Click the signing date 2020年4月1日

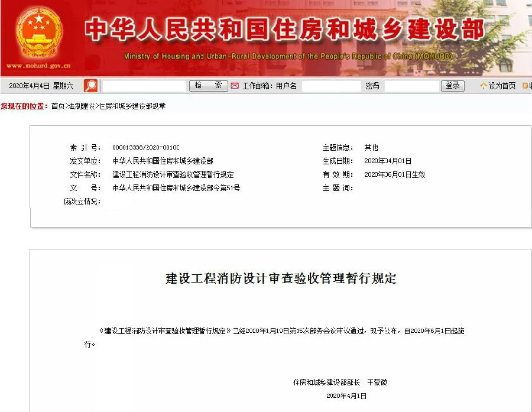coord(346,395)
